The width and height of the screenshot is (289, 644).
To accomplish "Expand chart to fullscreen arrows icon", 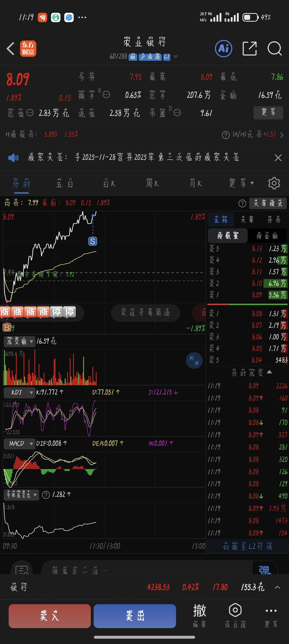I will pos(194,360).
